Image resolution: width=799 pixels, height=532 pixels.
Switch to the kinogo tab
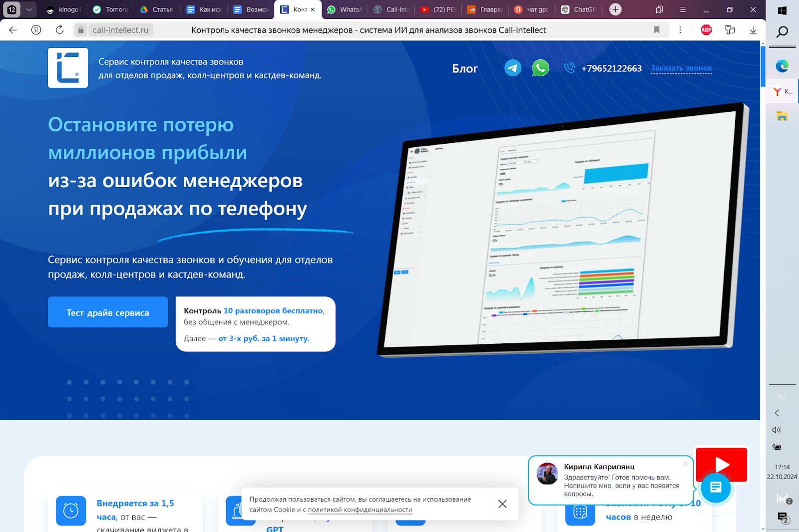pyautogui.click(x=63, y=9)
